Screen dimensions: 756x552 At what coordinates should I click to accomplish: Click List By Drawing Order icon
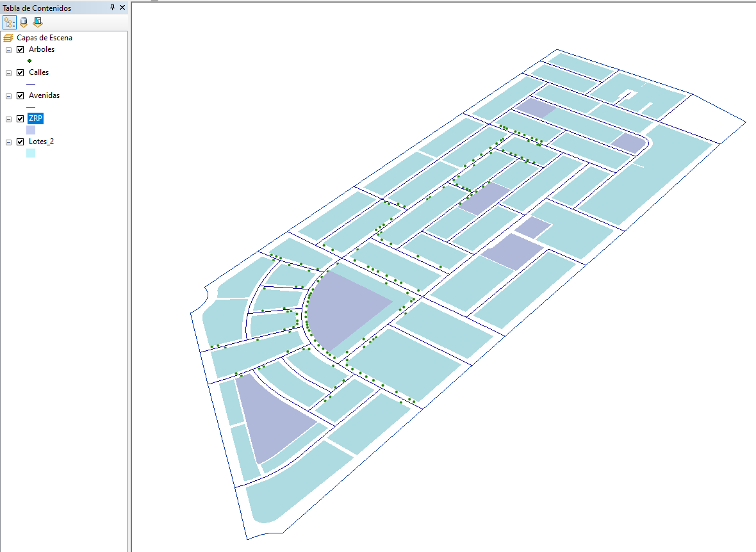9,22
